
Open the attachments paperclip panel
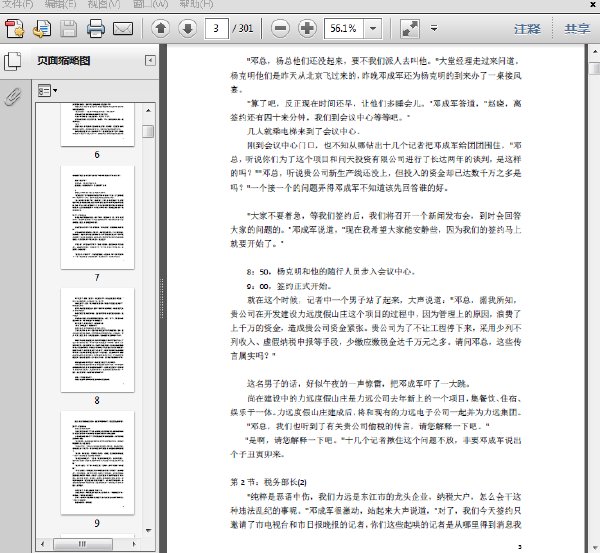(x=13, y=96)
